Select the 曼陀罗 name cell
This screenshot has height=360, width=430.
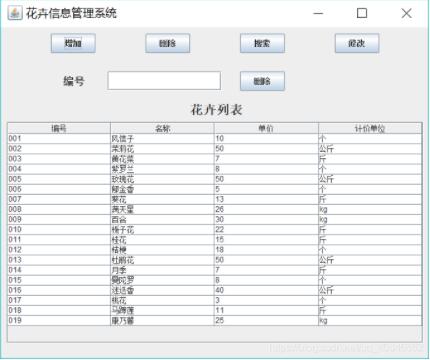[162, 280]
